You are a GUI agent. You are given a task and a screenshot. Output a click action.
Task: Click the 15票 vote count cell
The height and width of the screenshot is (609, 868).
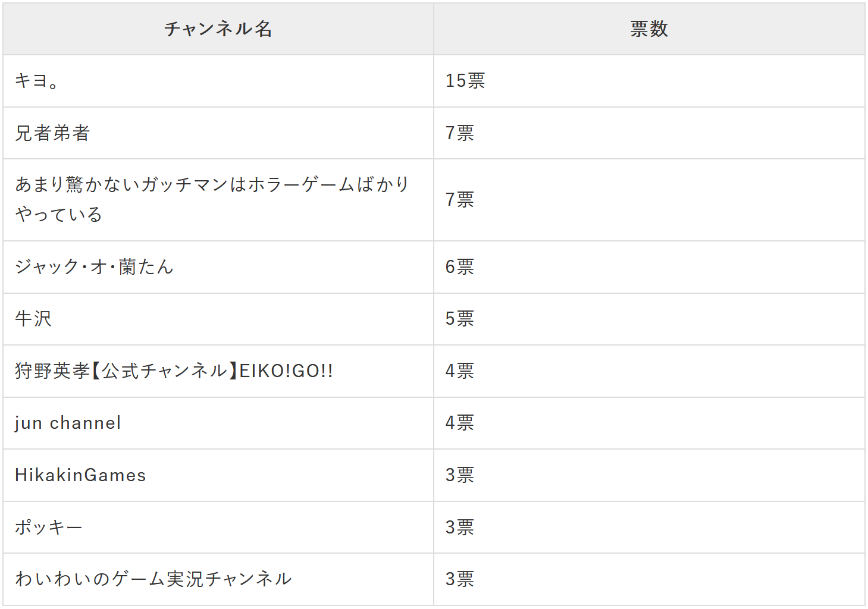point(465,81)
